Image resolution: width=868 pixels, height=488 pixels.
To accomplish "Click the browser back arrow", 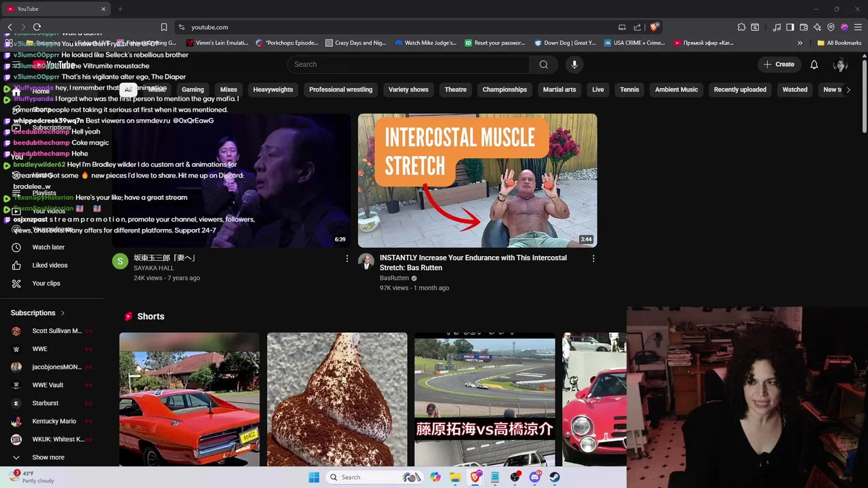I will (9, 27).
